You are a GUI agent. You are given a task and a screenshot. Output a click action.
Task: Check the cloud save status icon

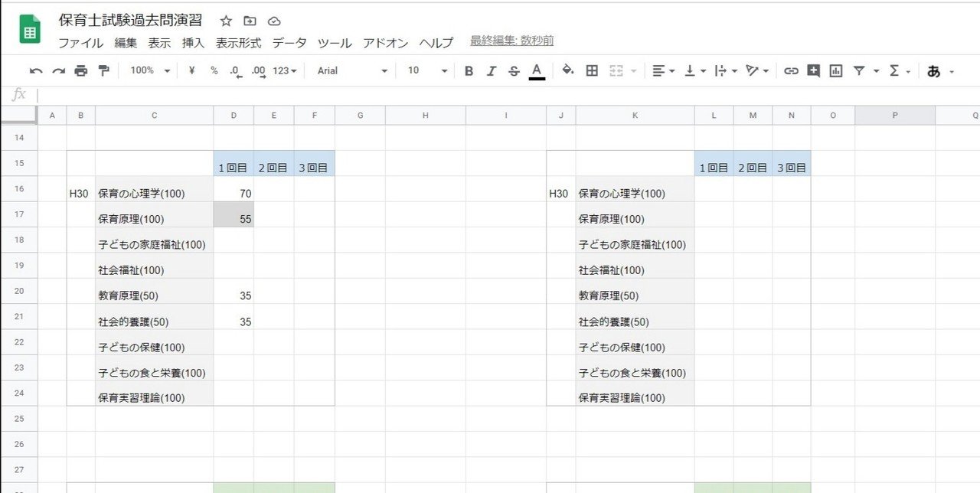tap(274, 21)
